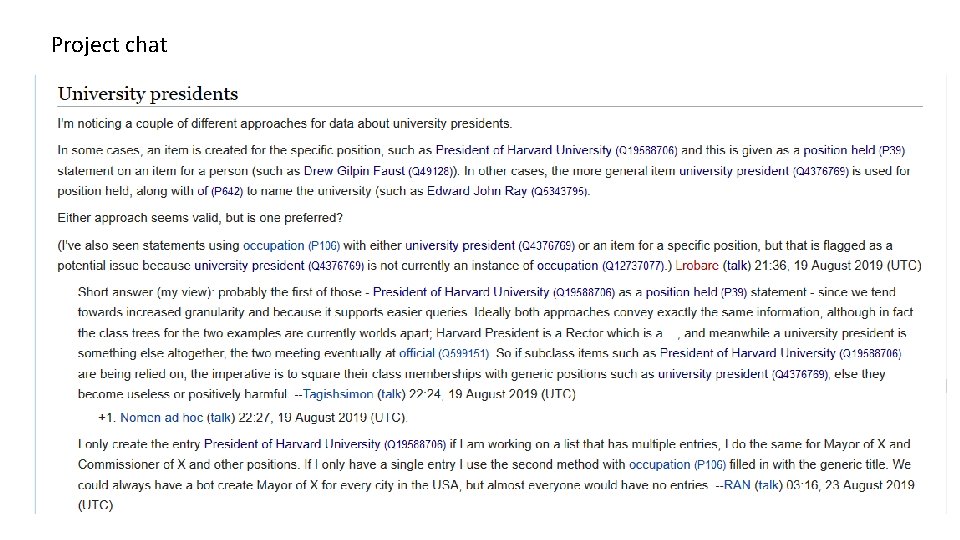The height and width of the screenshot is (540, 960).
Task: Open position held (P39) link in 'In some cases' line
Action: 854,150
